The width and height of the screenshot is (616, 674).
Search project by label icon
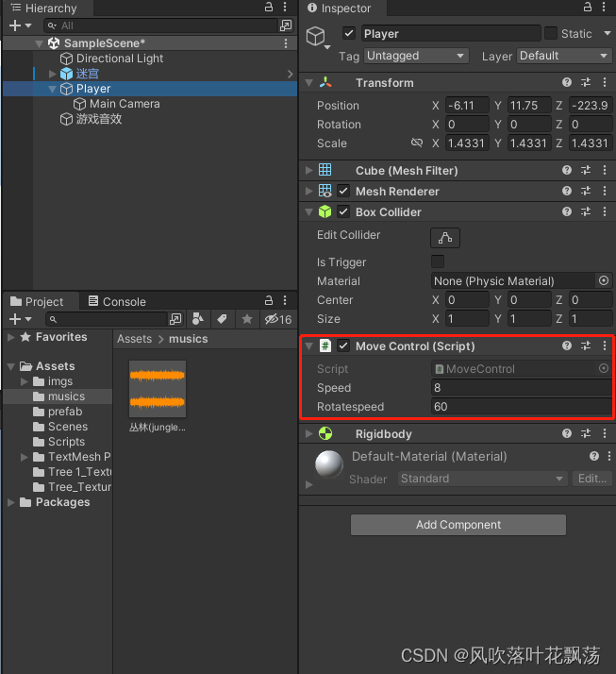tap(222, 319)
